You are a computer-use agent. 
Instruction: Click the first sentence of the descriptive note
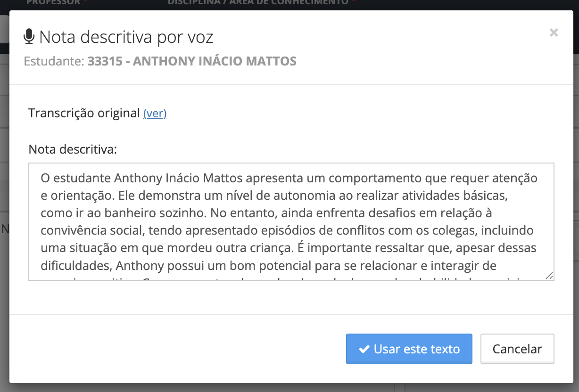[189, 178]
